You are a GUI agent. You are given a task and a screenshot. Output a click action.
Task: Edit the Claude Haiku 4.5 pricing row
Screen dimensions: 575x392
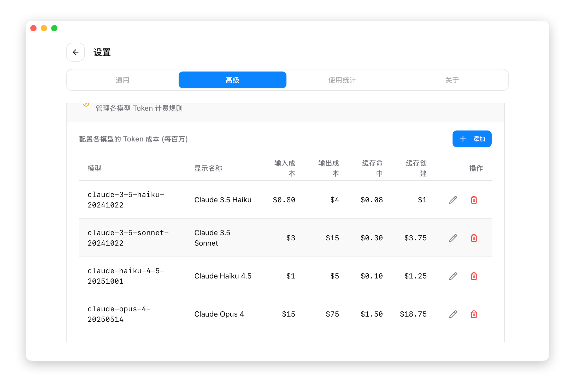[453, 276]
